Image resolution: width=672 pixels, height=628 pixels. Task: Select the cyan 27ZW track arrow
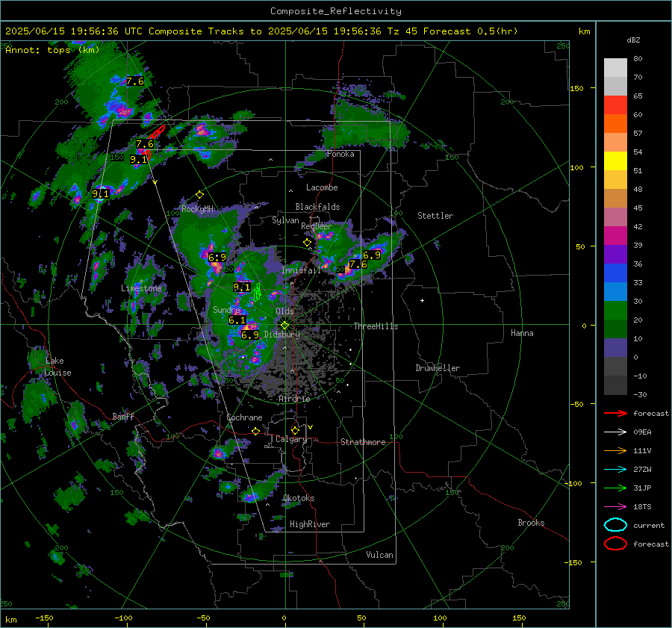(615, 470)
